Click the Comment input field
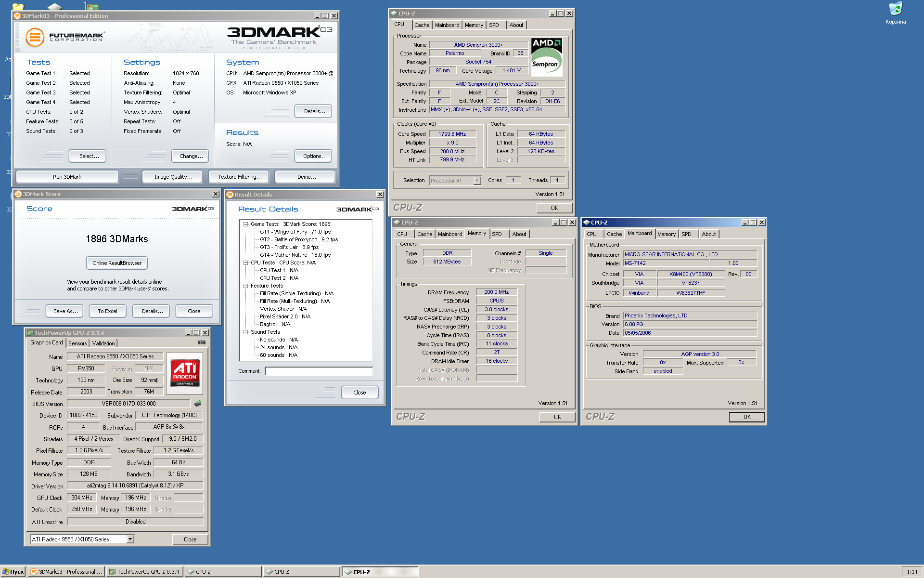 [319, 371]
